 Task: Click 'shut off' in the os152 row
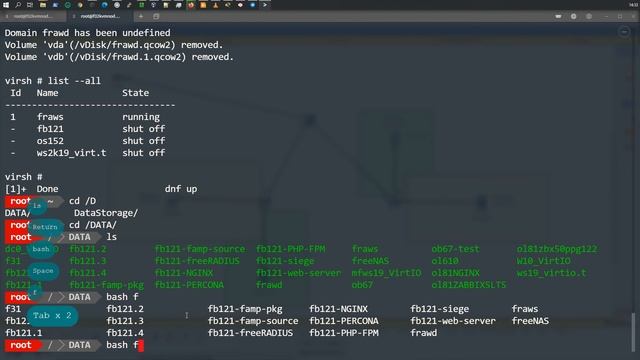coord(144,141)
